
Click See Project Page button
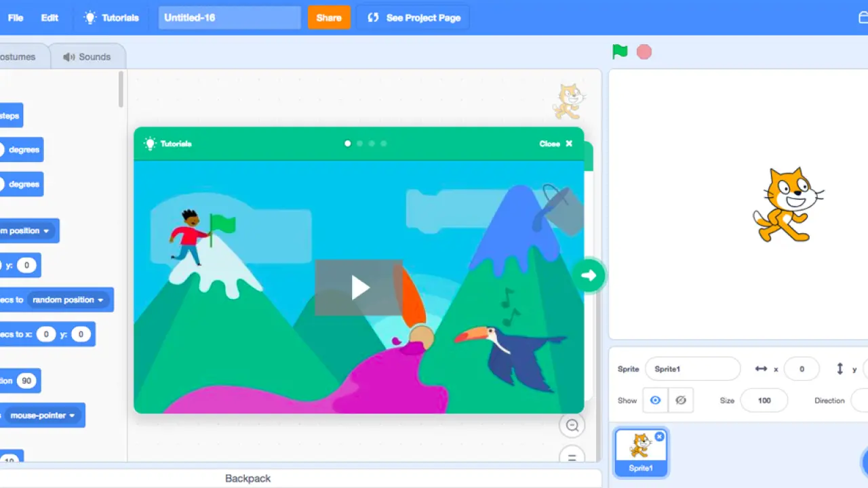[x=414, y=18]
